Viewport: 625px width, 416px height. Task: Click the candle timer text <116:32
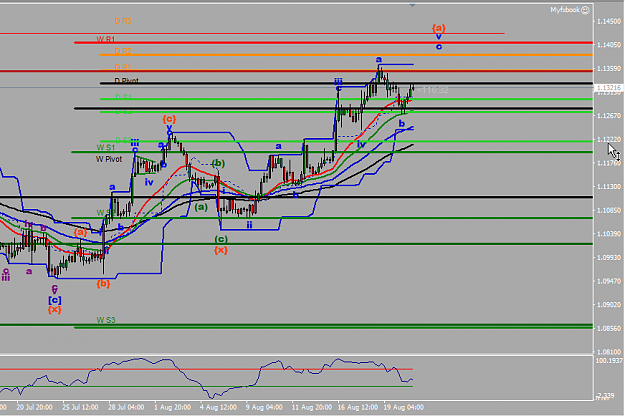[433, 90]
